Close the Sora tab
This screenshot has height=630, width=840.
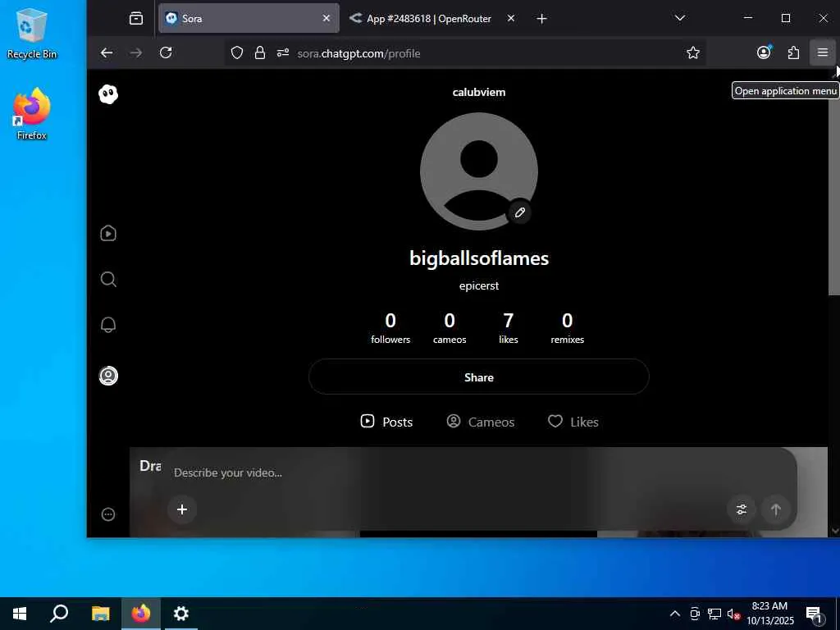(x=326, y=18)
